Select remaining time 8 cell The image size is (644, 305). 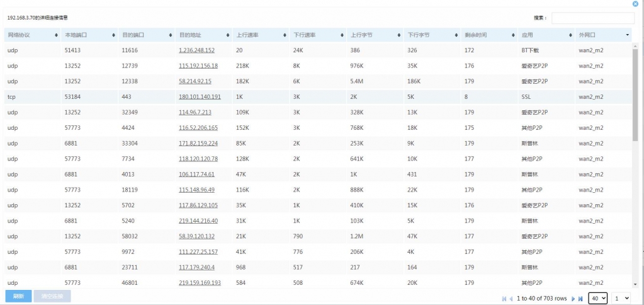[x=489, y=97]
